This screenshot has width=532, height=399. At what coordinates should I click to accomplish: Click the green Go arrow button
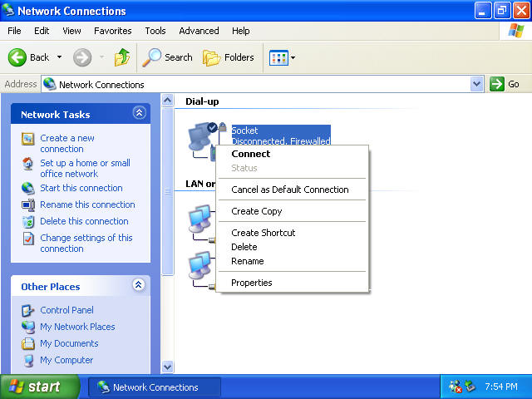pyautogui.click(x=497, y=84)
